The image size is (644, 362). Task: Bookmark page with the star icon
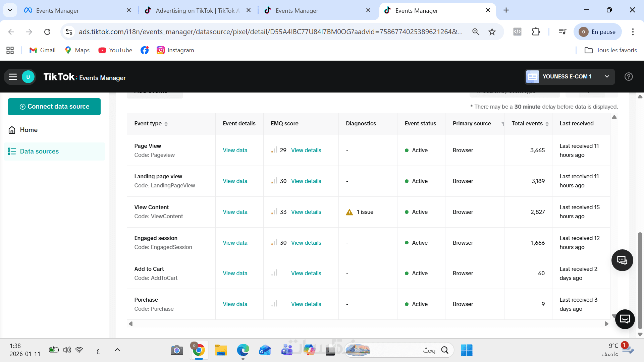pos(492,32)
